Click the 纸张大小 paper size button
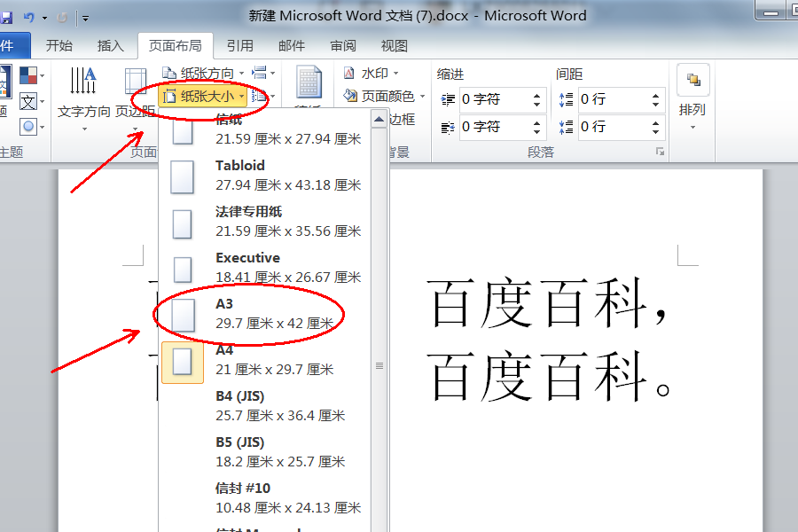The height and width of the screenshot is (532, 798). [x=204, y=96]
